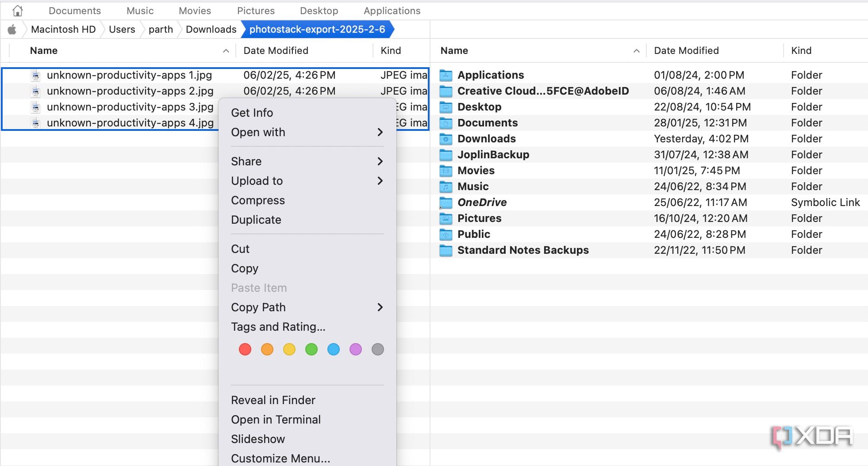Click the sort chevron on Name column
The image size is (868, 466).
pos(227,50)
